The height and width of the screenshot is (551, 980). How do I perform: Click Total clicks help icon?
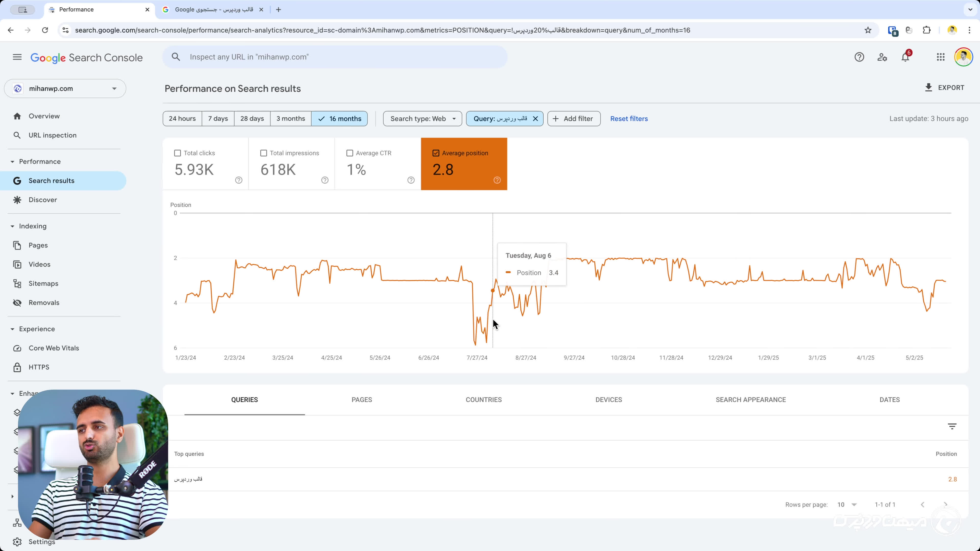click(x=239, y=180)
